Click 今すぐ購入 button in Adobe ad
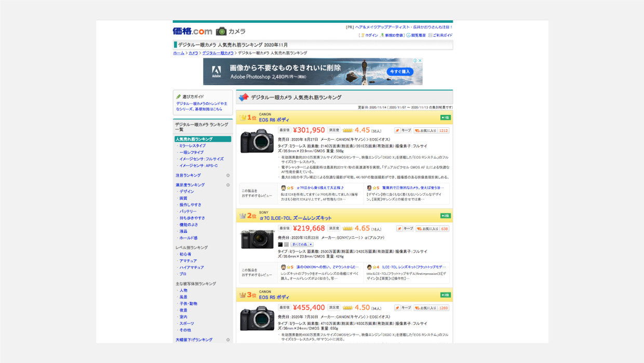 (x=400, y=71)
